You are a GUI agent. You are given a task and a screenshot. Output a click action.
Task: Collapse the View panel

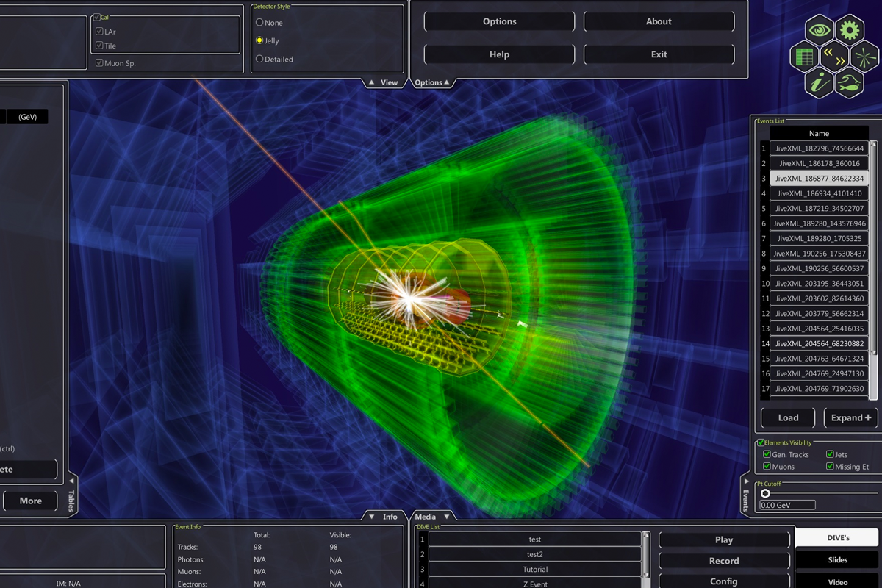[383, 82]
